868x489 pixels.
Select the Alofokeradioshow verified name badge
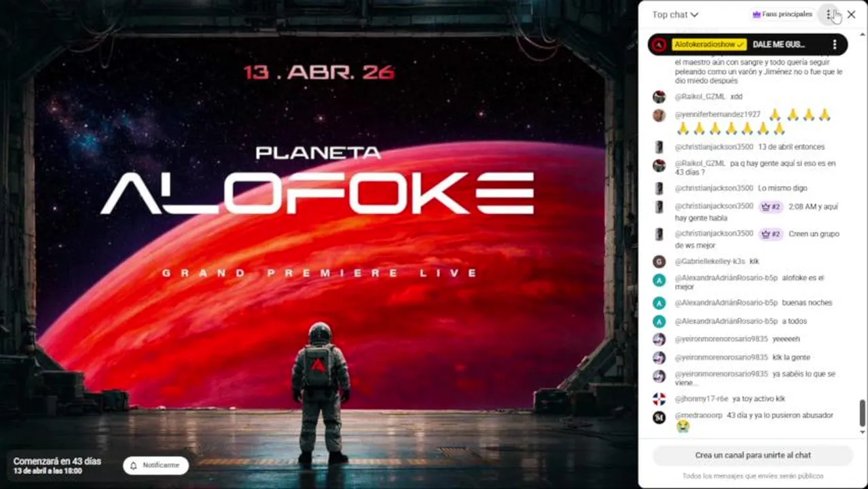(709, 44)
